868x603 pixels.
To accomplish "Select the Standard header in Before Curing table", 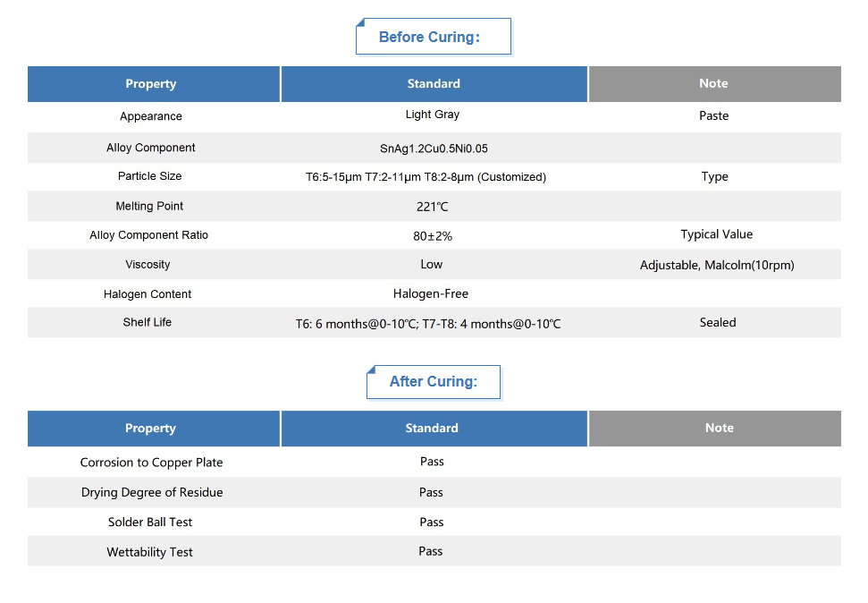I will [434, 84].
